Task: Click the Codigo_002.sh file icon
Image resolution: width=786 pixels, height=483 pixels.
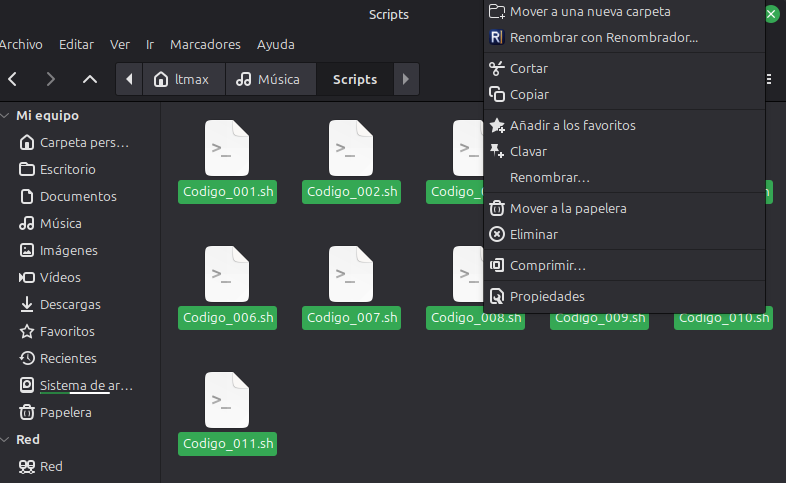Action: [351, 148]
